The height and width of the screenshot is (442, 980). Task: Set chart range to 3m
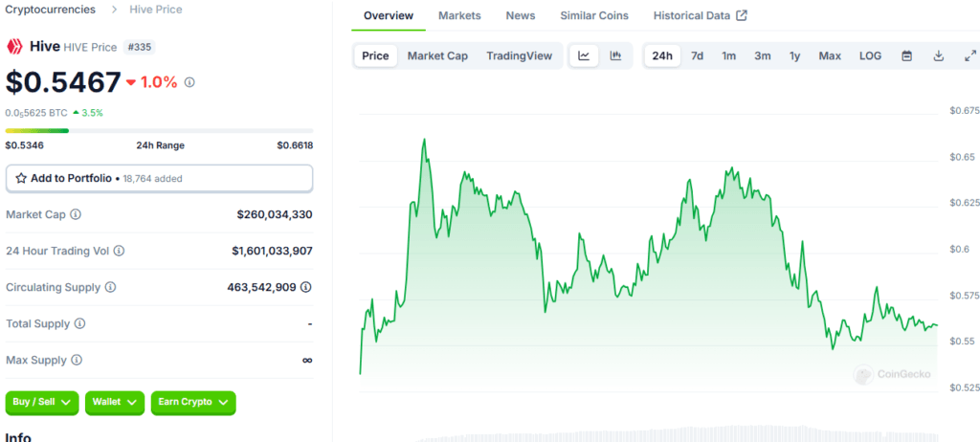[763, 55]
